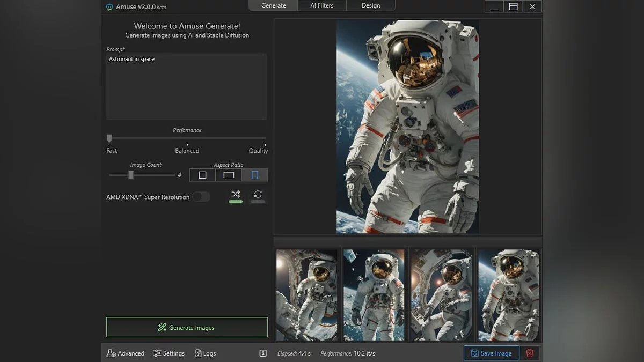Screen dimensions: 644x362
Task: Open the image info icon in the status bar
Action: [263, 353]
